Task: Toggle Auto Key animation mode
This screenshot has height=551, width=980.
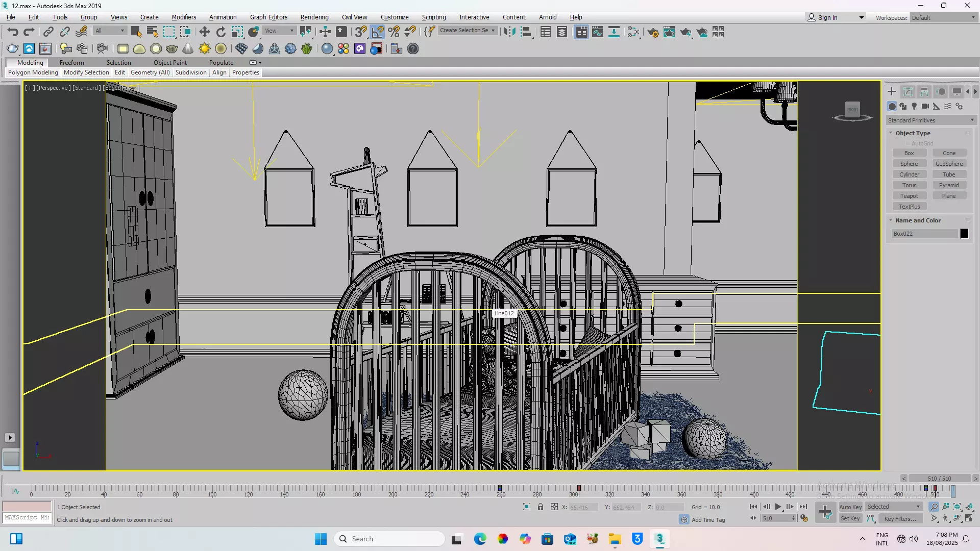Action: tap(850, 507)
